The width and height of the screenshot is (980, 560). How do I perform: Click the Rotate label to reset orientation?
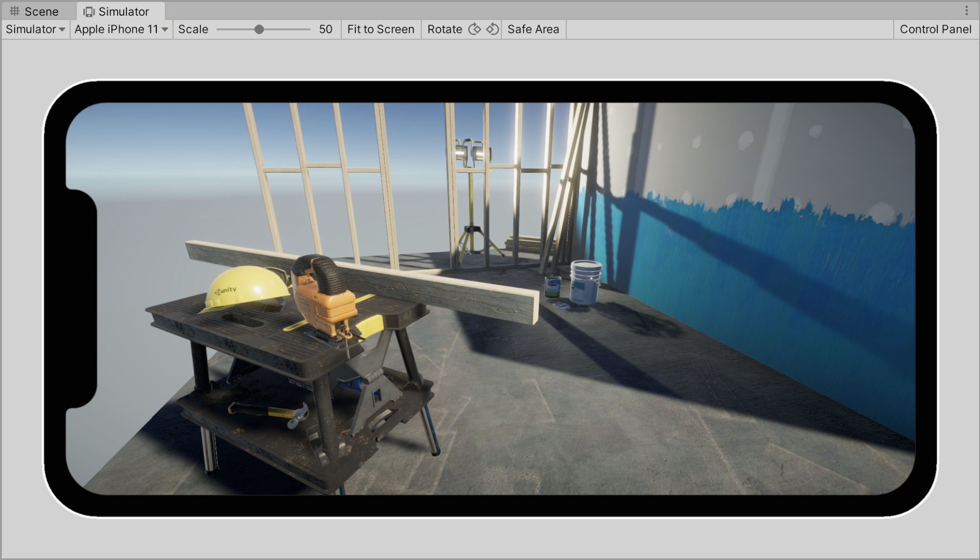444,29
